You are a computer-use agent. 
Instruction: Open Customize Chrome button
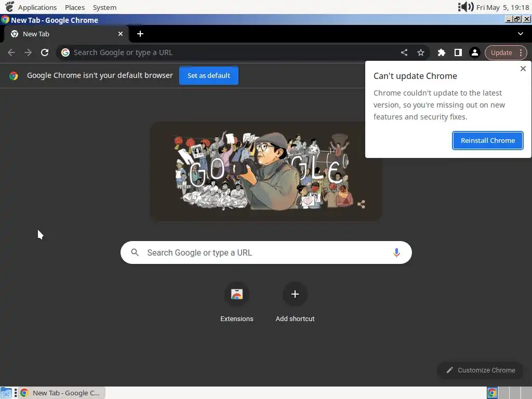coord(481,370)
